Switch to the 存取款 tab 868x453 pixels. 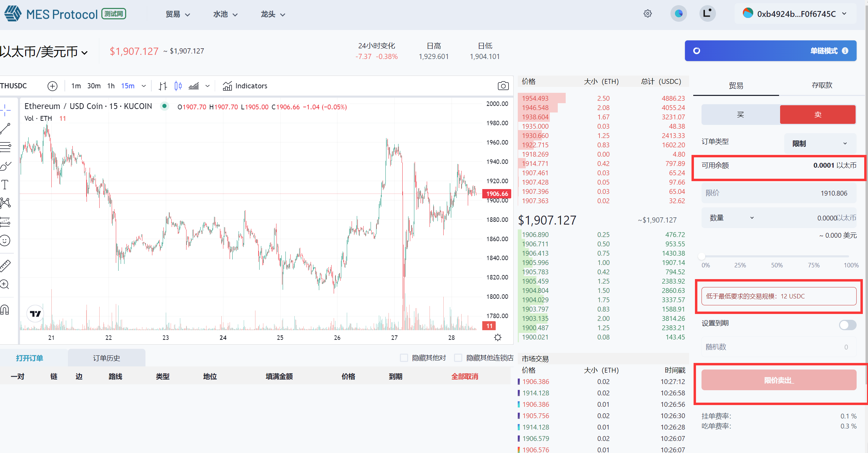[822, 85]
